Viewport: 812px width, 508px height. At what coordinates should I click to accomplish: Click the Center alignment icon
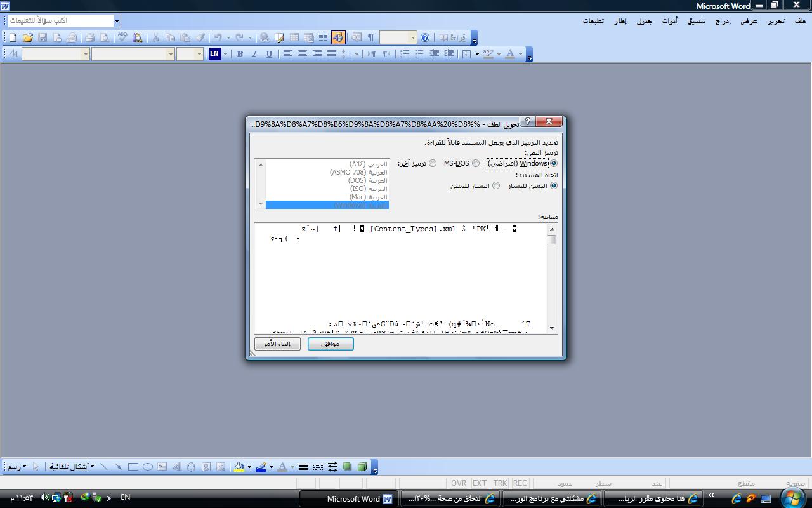[303, 54]
